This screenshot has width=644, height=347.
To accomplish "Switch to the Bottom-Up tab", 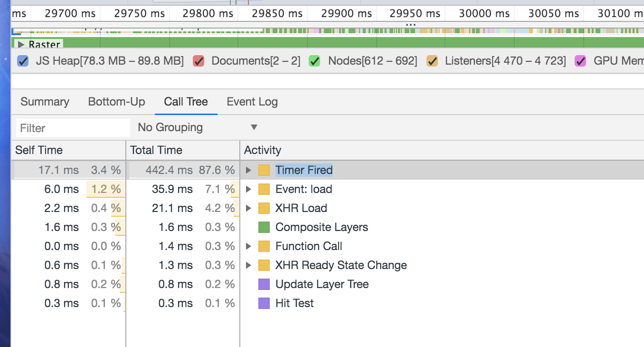I will click(116, 102).
